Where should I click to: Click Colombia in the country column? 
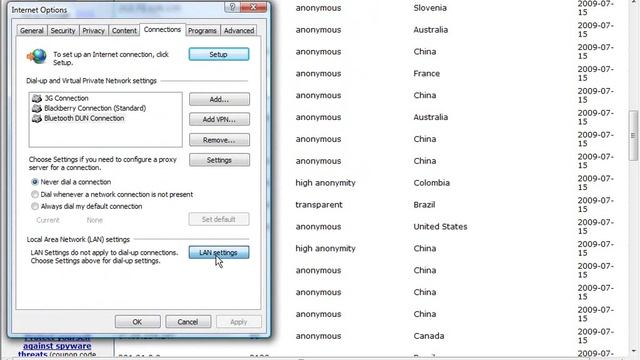431,183
